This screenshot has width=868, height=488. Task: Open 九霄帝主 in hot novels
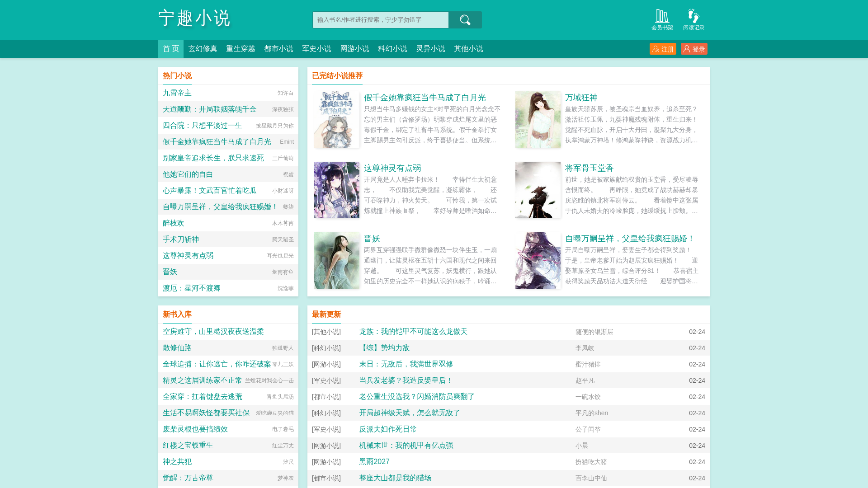point(177,93)
